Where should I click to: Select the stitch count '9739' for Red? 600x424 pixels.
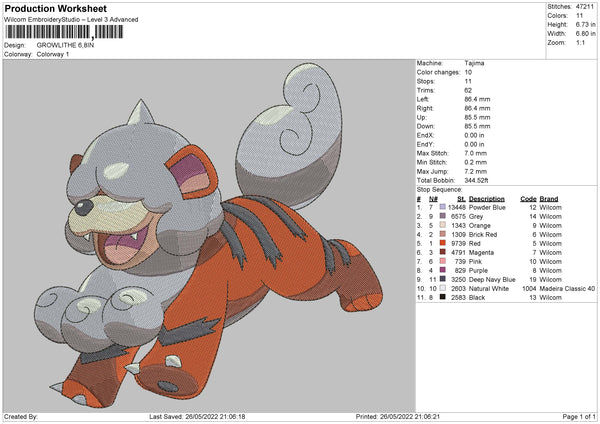pyautogui.click(x=458, y=243)
